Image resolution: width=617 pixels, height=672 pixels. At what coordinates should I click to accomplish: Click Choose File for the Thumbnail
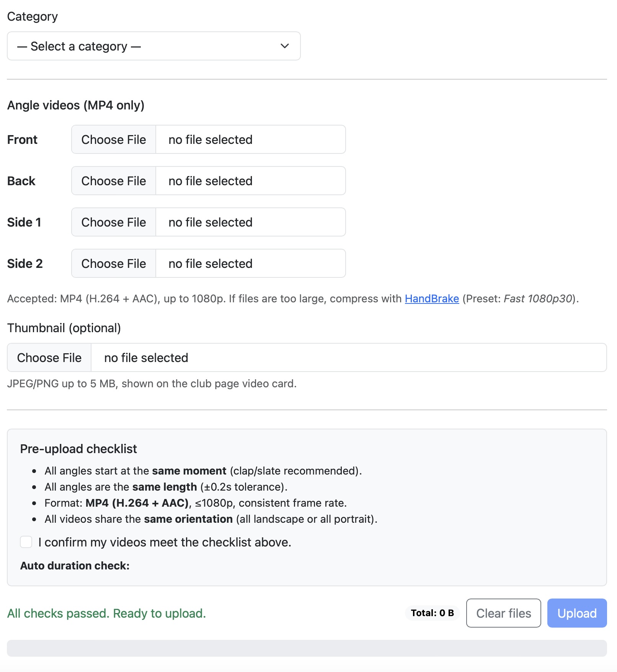point(49,358)
